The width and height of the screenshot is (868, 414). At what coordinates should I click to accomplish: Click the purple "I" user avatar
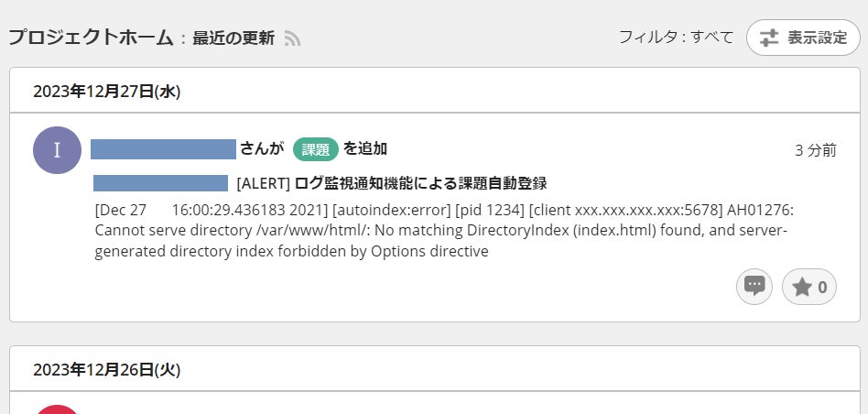pyautogui.click(x=57, y=150)
